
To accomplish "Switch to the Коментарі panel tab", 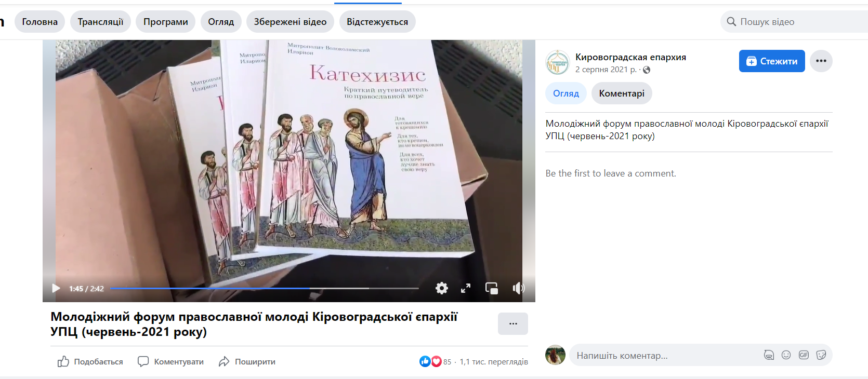I will click(x=622, y=93).
